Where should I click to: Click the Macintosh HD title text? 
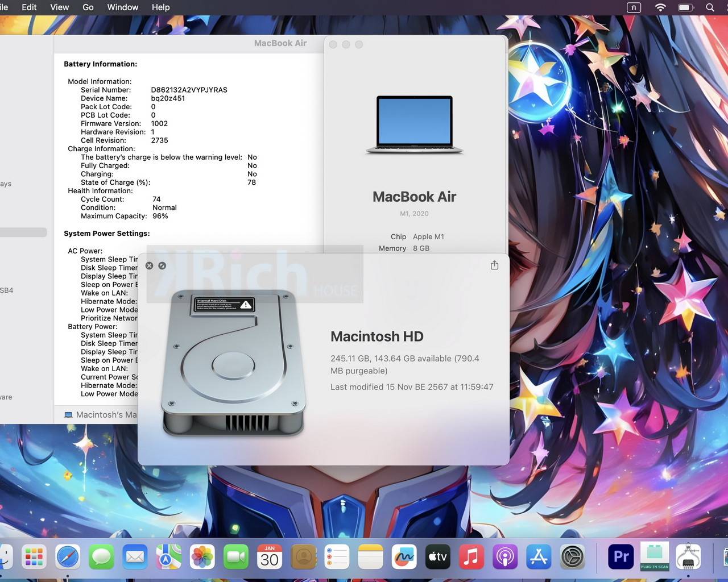tap(377, 336)
